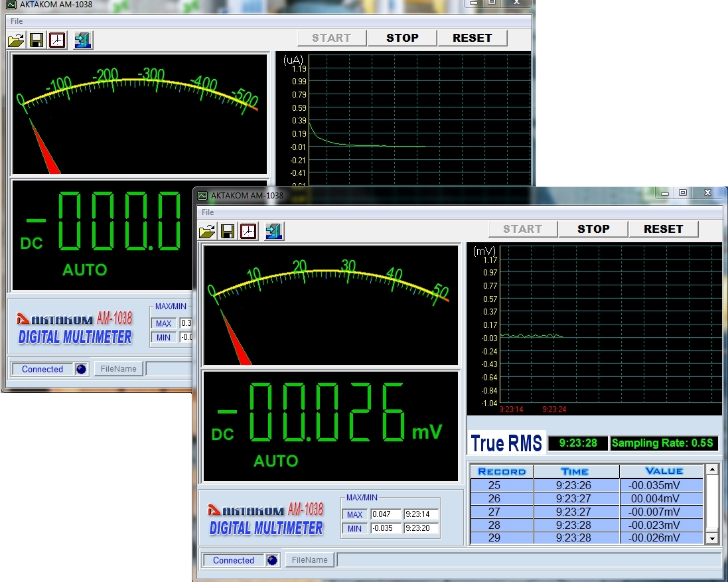The image size is (728, 582).
Task: Click STOP button in front window
Action: 593,229
